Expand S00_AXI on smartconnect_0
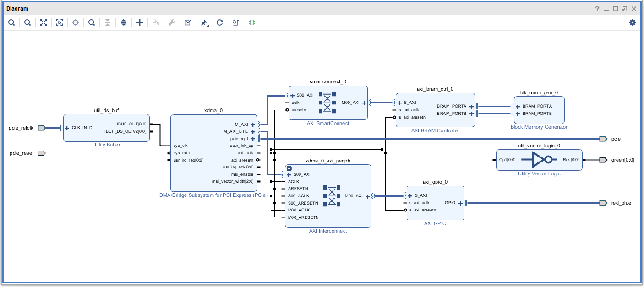644x287 pixels. click(x=292, y=96)
